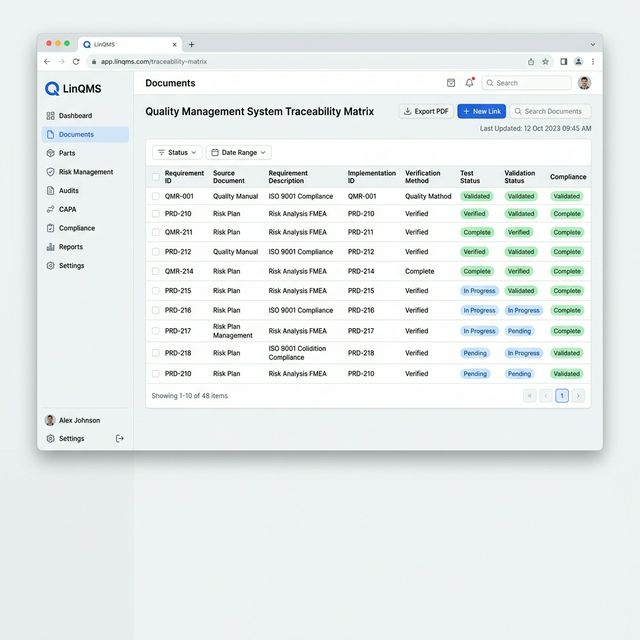The width and height of the screenshot is (640, 640).
Task: Check the QMR-001 row checkbox
Action: 155,197
